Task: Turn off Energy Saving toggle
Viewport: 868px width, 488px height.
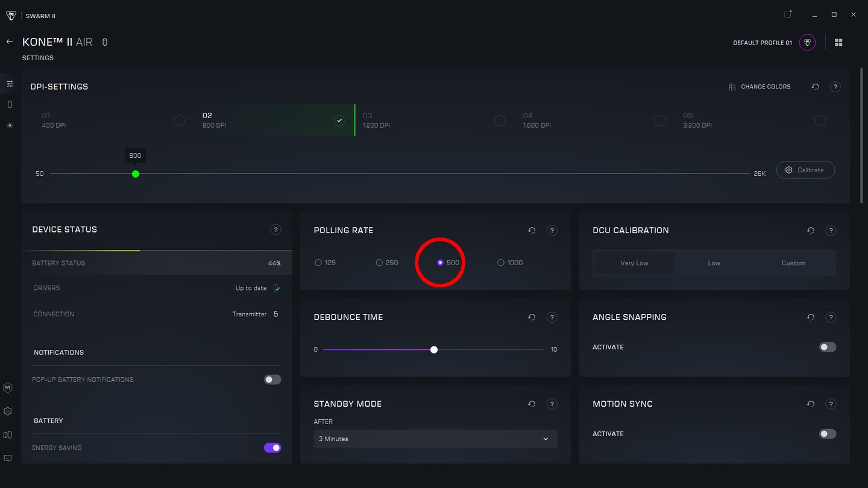Action: click(x=272, y=448)
